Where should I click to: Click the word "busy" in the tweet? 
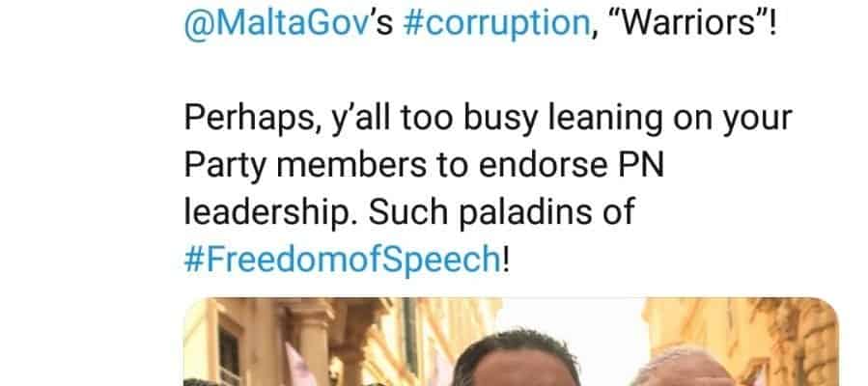500,120
